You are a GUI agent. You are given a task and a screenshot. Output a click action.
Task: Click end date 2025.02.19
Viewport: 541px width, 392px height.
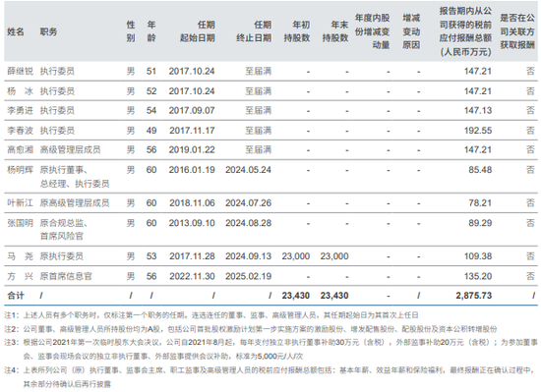click(249, 276)
